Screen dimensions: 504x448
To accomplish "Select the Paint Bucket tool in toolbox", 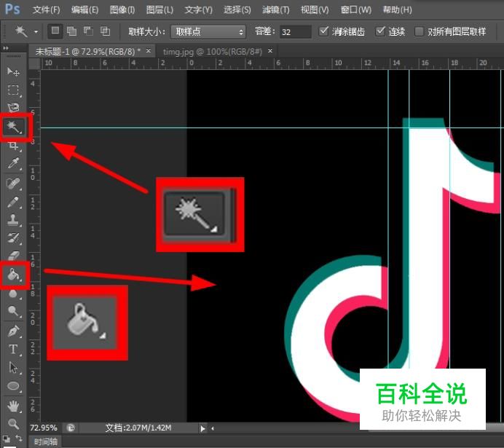I will pos(13,275).
